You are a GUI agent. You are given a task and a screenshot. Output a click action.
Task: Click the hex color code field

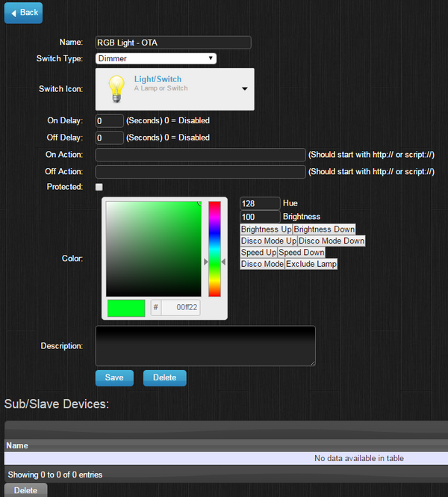(181, 307)
